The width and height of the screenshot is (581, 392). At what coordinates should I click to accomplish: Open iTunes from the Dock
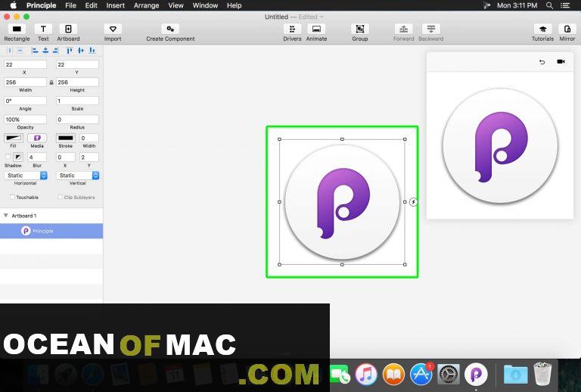(366, 374)
